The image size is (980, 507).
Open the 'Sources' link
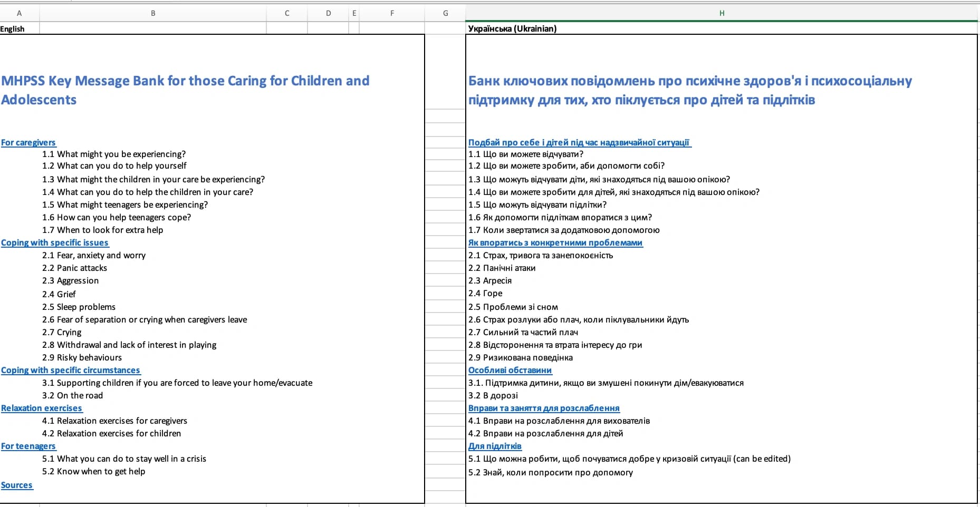(17, 485)
